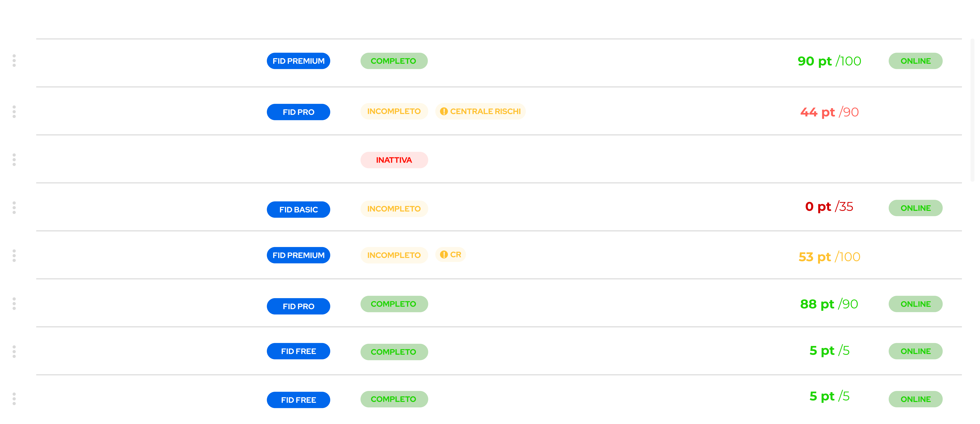Open three-dot menu for the 90 pt row
The width and height of the screenshot is (980, 424).
(14, 60)
